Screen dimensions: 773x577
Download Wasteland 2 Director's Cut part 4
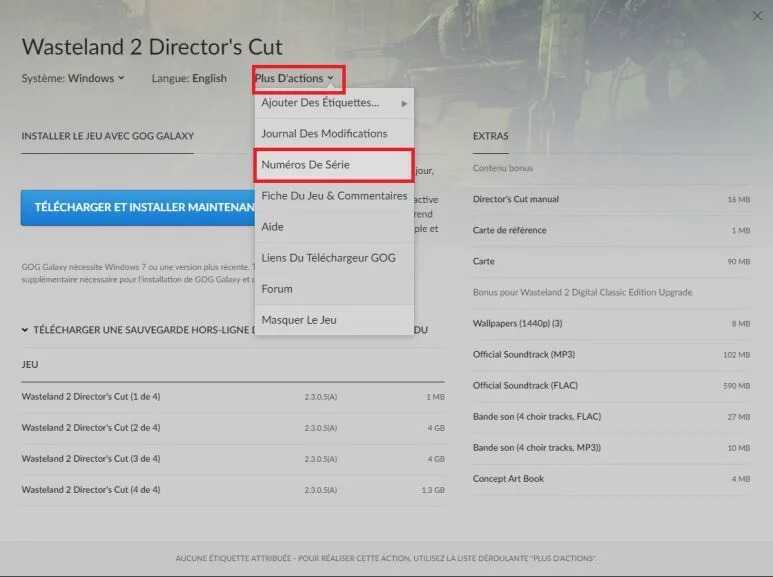tap(91, 490)
